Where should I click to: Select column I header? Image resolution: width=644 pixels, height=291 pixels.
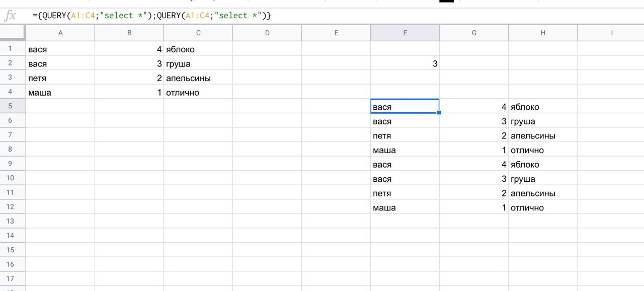click(611, 33)
